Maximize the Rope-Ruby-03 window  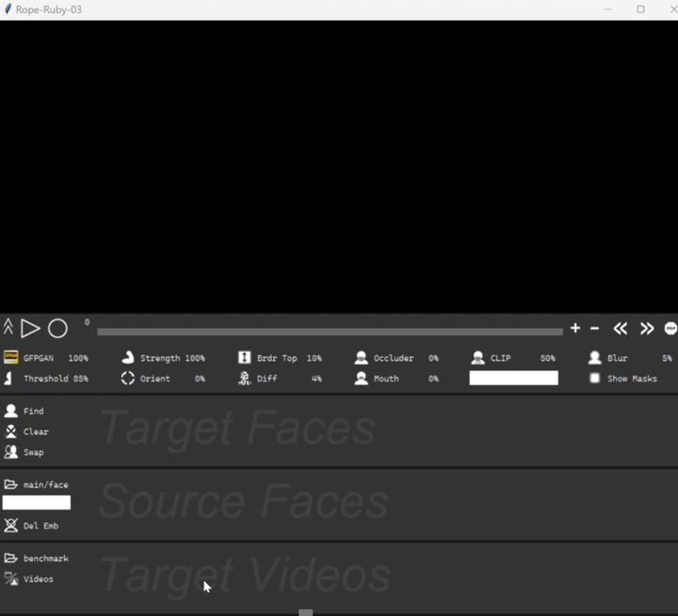pos(640,9)
